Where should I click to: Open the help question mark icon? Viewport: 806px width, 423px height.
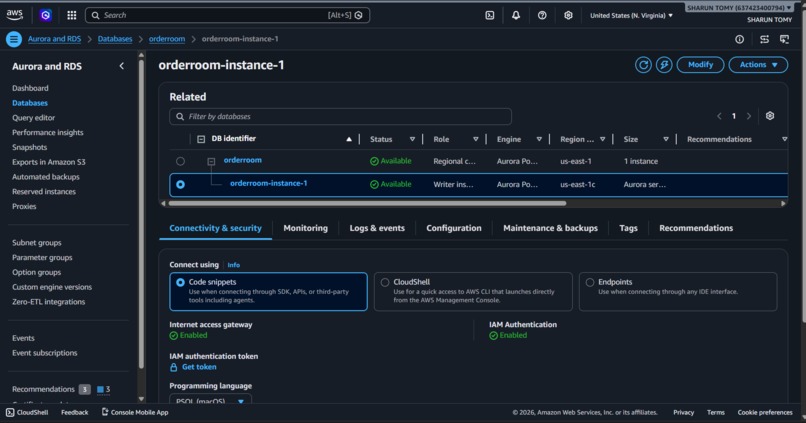[x=542, y=15]
